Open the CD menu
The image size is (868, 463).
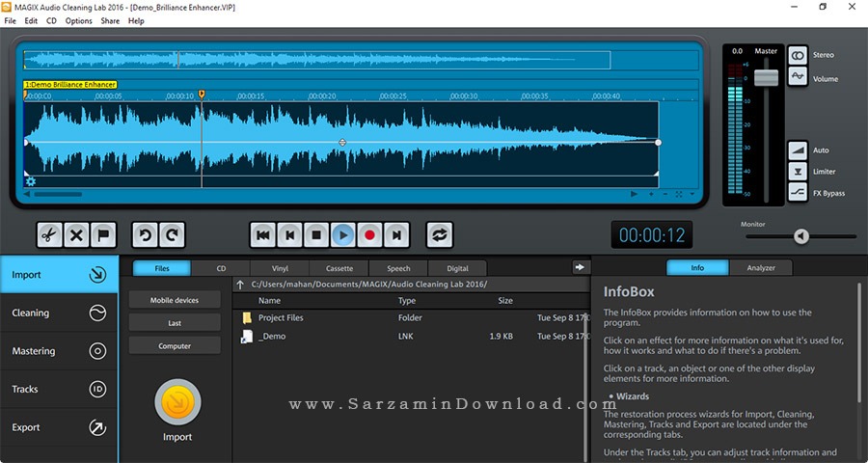(x=51, y=21)
